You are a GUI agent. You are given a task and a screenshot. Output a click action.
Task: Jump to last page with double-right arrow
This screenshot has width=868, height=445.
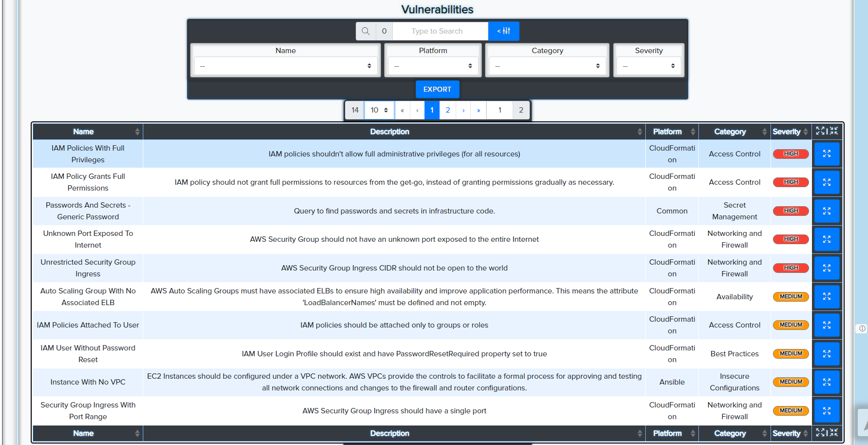pos(479,110)
